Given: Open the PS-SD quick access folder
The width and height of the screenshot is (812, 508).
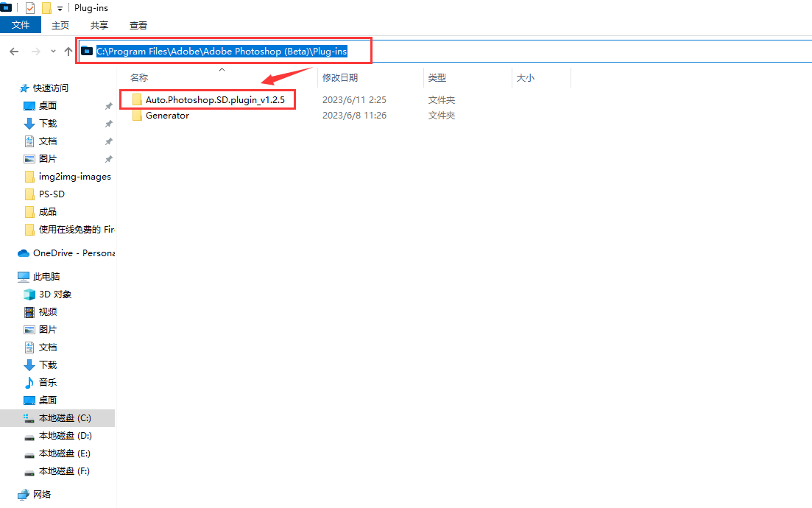Looking at the screenshot, I should [52, 194].
